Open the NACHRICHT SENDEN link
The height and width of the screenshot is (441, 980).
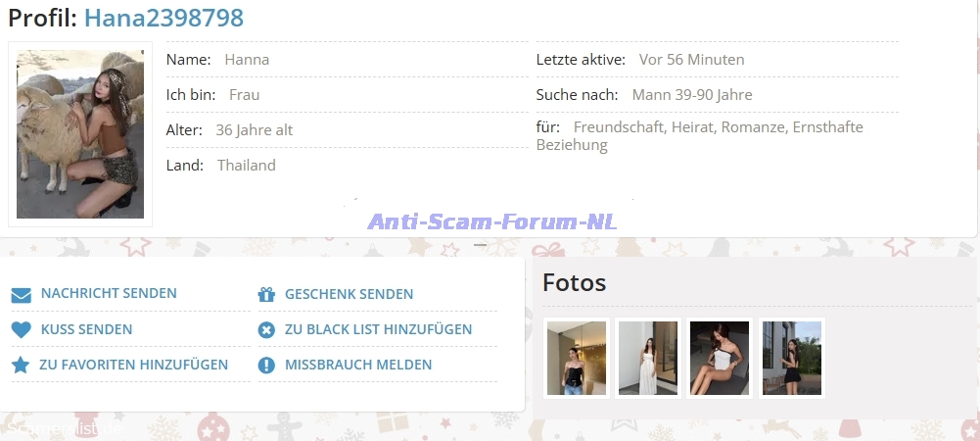point(109,294)
